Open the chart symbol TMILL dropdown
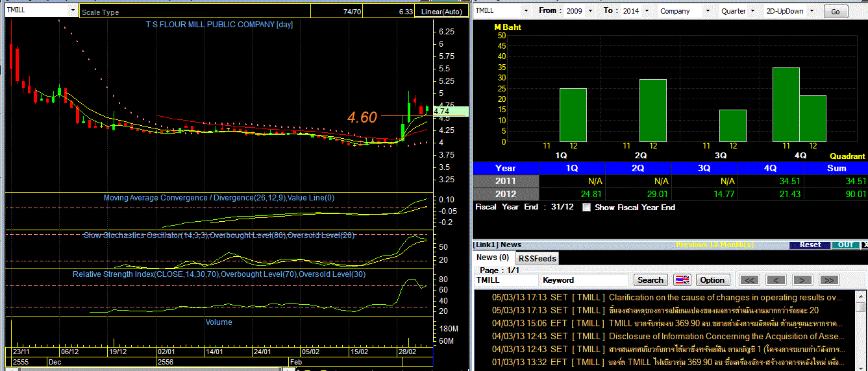This screenshot has width=868, height=371. click(x=71, y=10)
